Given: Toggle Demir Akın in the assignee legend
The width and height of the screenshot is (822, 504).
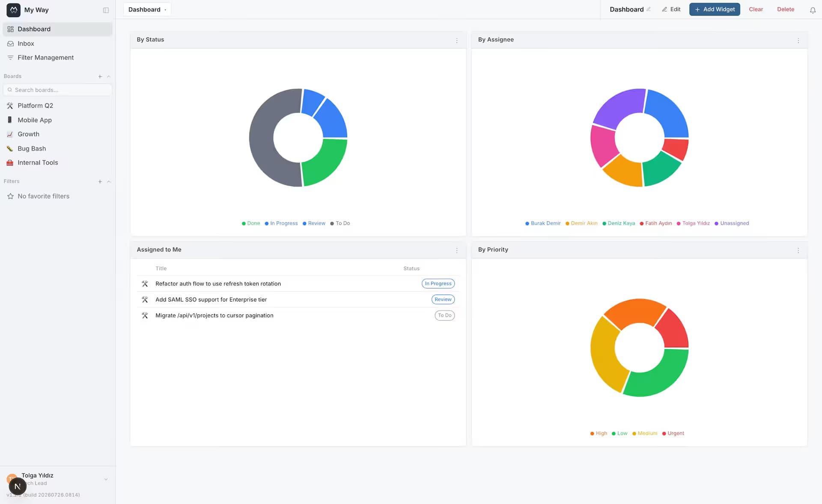Looking at the screenshot, I should [581, 223].
